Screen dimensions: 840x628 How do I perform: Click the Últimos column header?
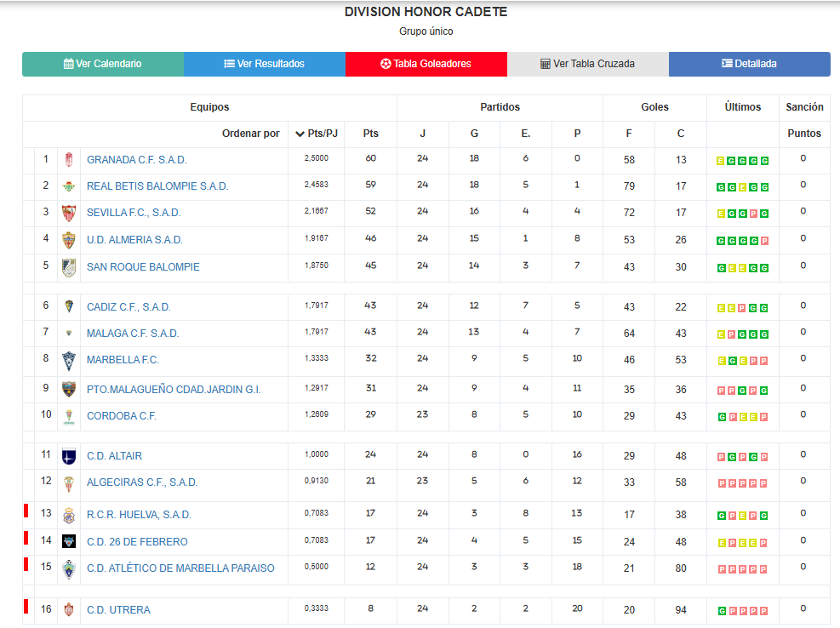[742, 107]
